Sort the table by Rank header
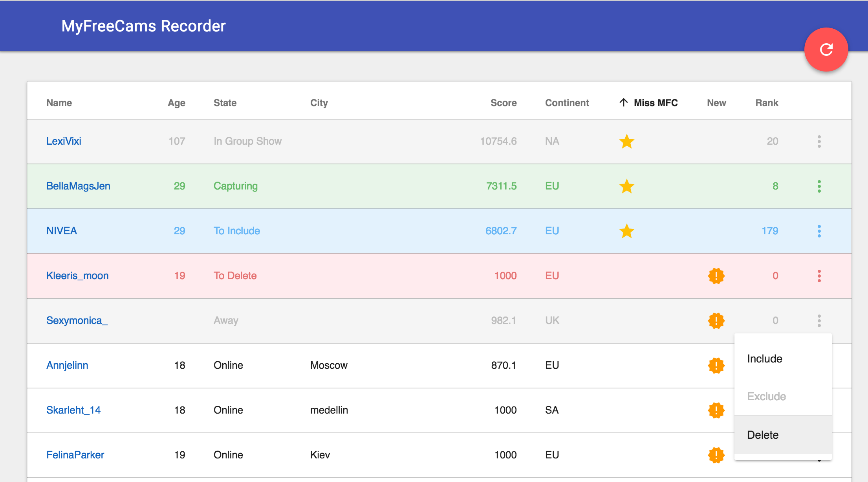Viewport: 868px width, 482px height. pyautogui.click(x=766, y=103)
